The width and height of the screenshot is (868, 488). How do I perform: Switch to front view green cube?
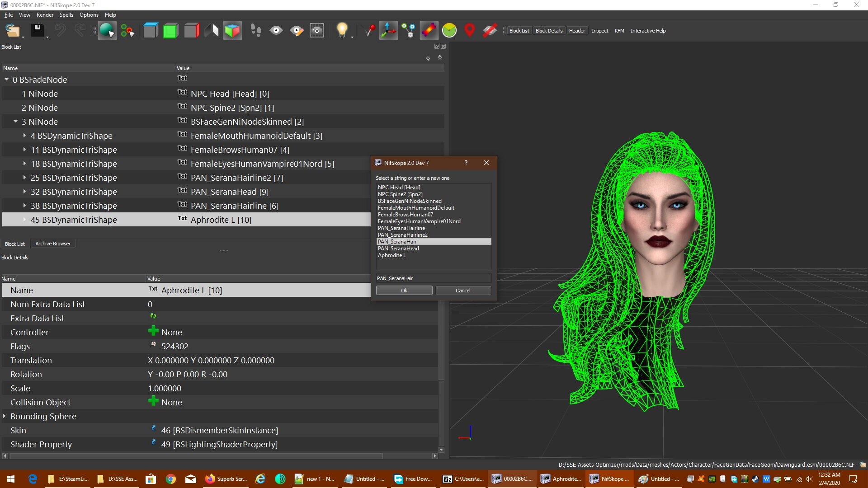click(170, 31)
